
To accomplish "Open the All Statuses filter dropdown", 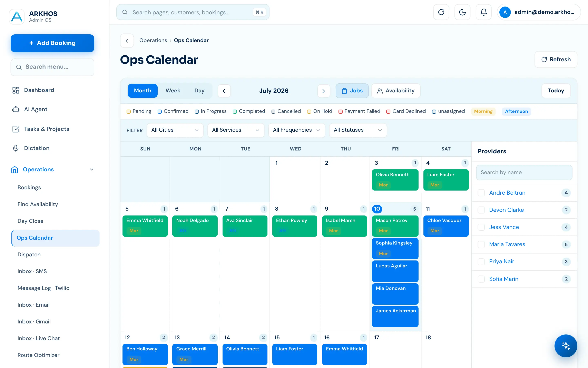I will point(358,130).
